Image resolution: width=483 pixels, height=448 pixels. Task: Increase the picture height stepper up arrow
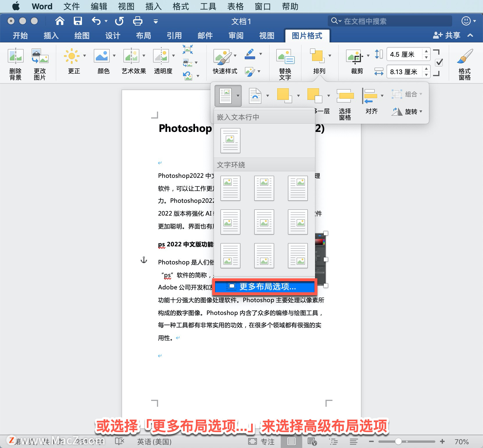coord(426,51)
